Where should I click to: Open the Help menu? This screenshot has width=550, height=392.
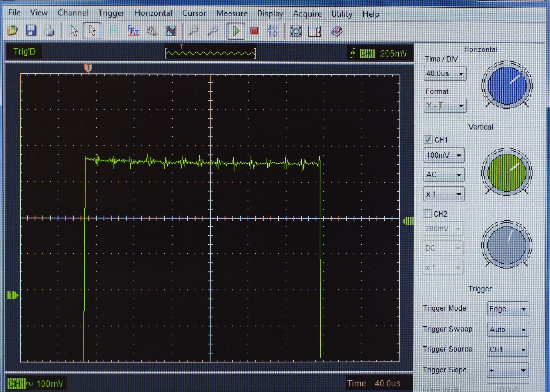point(371,14)
